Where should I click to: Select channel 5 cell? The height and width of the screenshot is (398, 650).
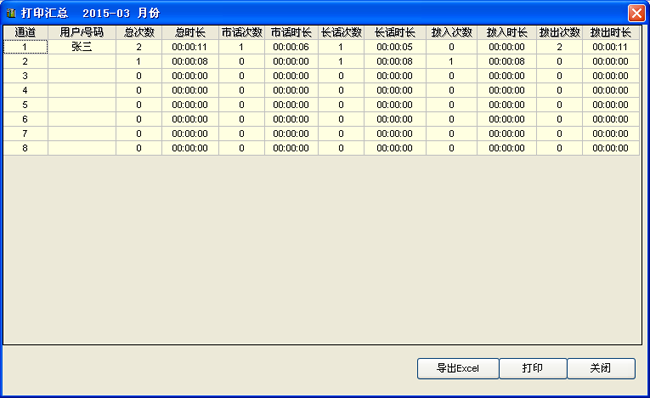pyautogui.click(x=25, y=105)
